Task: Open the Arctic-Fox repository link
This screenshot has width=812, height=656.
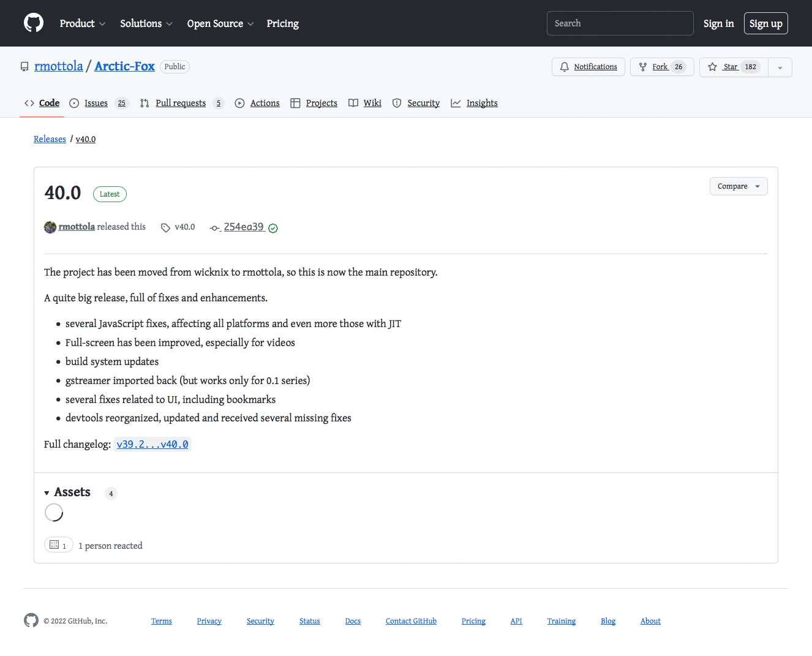Action: [x=125, y=66]
